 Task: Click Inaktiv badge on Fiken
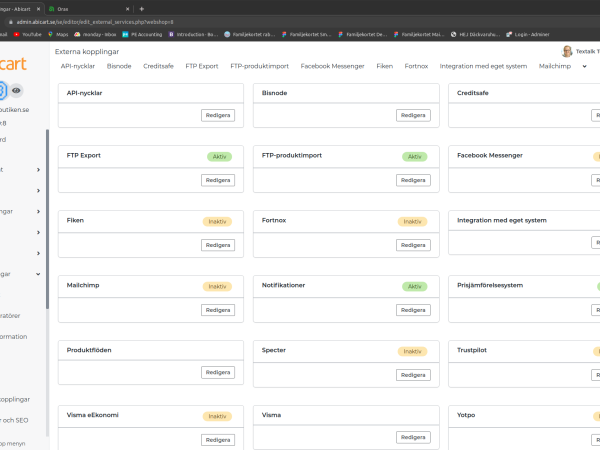(217, 222)
